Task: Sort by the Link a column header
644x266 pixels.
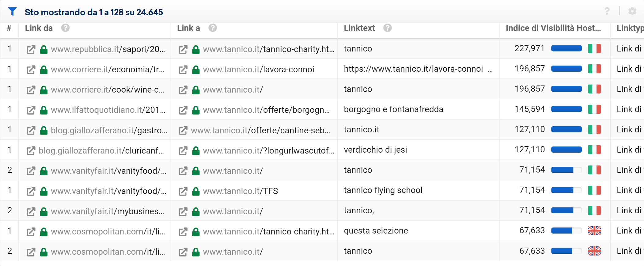Action: click(x=188, y=28)
